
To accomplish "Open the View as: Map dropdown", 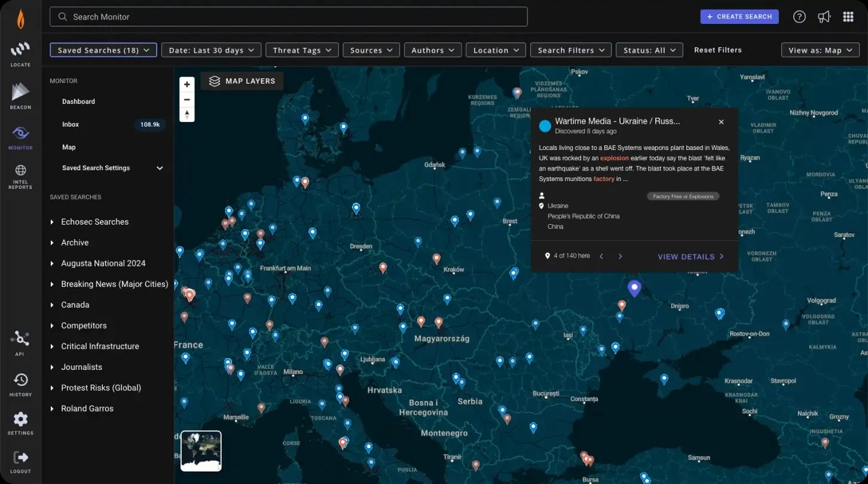I will pos(820,50).
